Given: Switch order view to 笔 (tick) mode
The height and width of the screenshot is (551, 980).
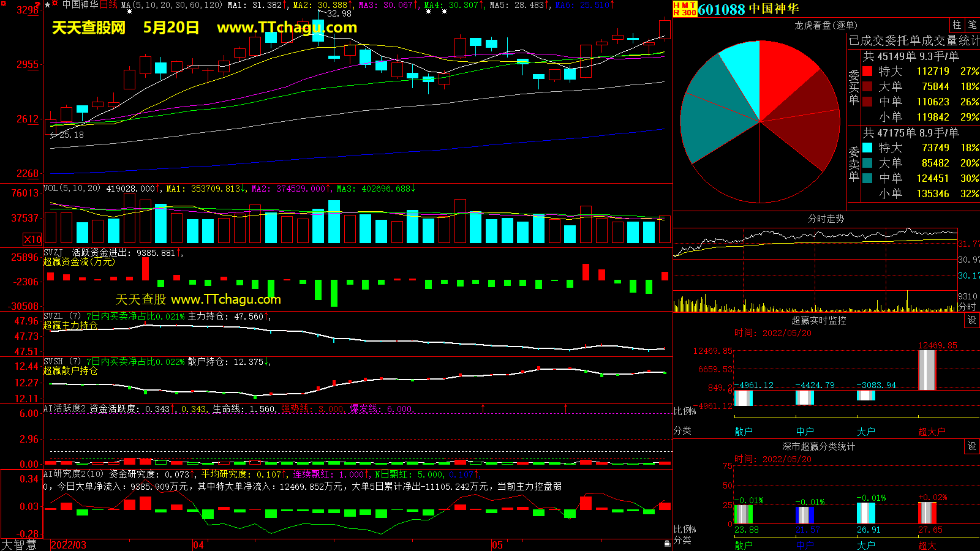Looking at the screenshot, I should click(x=972, y=25).
